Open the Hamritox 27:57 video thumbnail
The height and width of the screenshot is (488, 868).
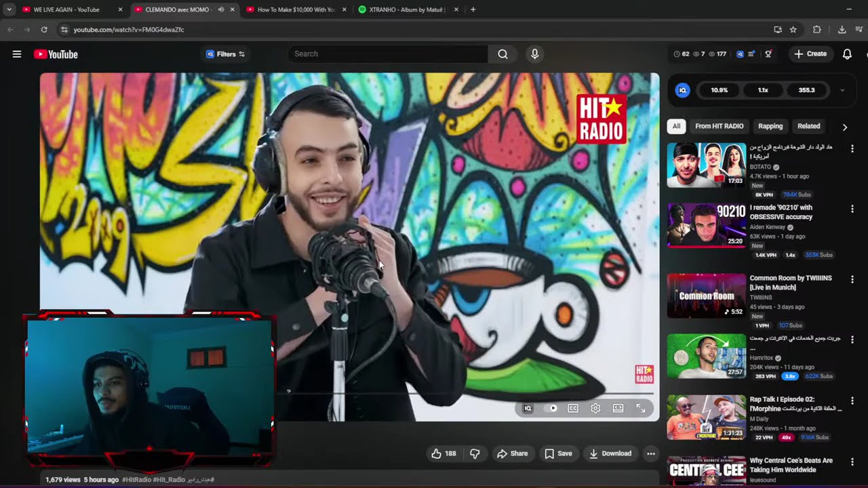pos(706,357)
